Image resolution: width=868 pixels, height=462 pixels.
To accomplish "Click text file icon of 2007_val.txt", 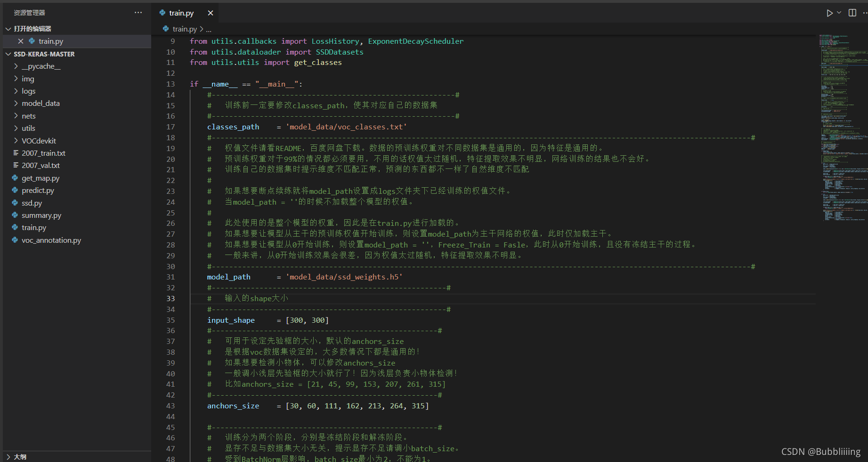I will coord(16,166).
